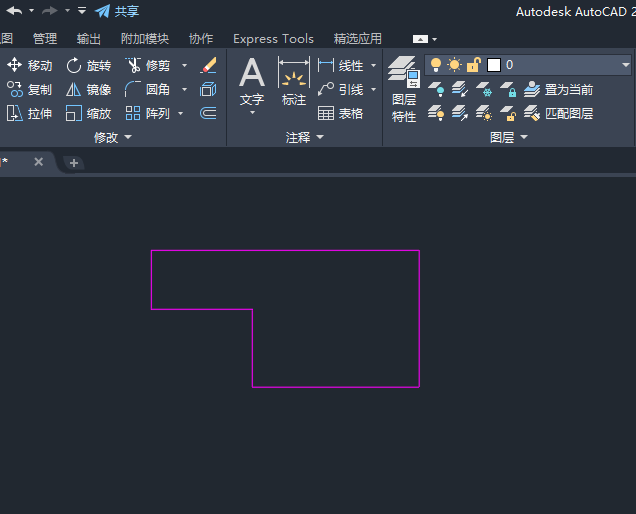Expand the Modify (修改) panel
The width and height of the screenshot is (636, 514).
tap(113, 137)
